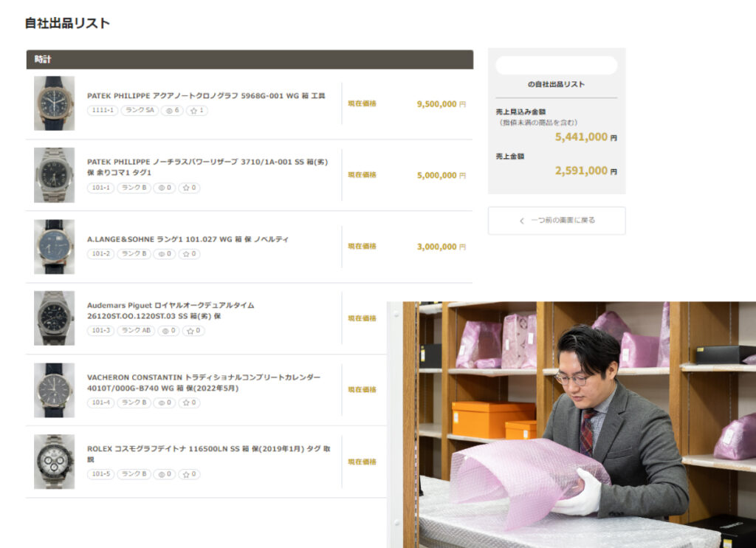Open the Audemars Piguet Royal Oak thumbnail
The height and width of the screenshot is (548, 756).
tap(54, 318)
